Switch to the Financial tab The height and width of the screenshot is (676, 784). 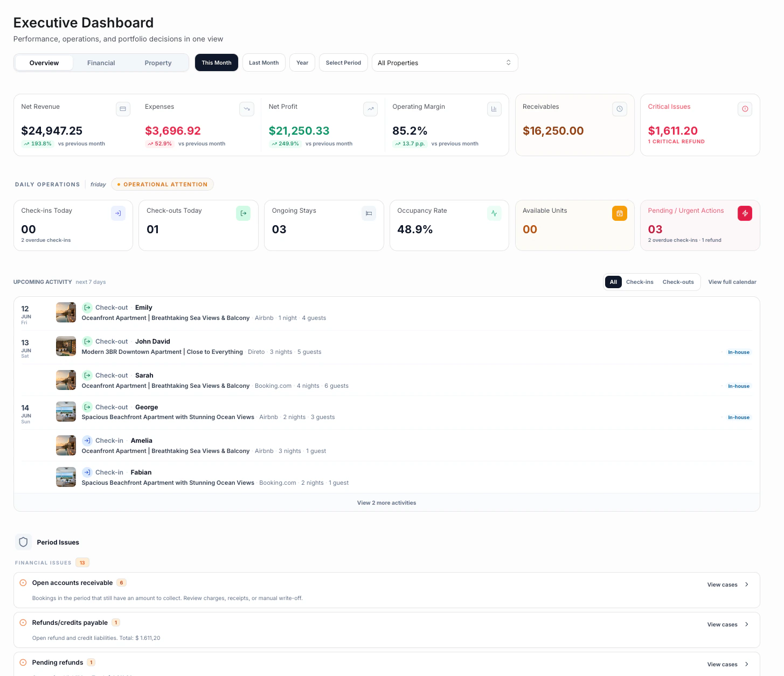[x=101, y=62]
